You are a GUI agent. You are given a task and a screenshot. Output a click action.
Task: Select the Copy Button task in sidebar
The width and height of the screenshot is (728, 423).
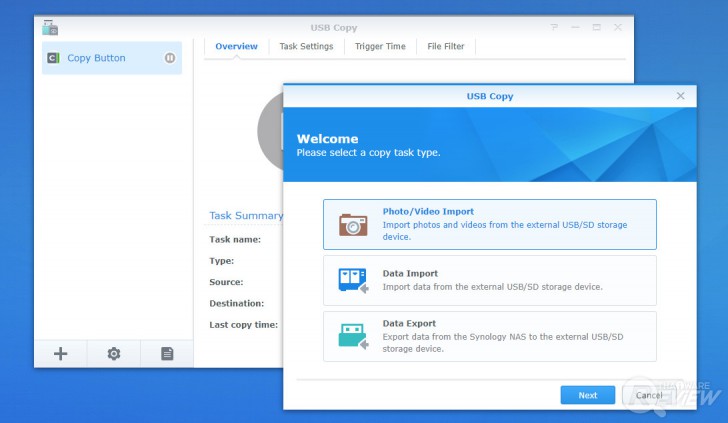click(112, 58)
